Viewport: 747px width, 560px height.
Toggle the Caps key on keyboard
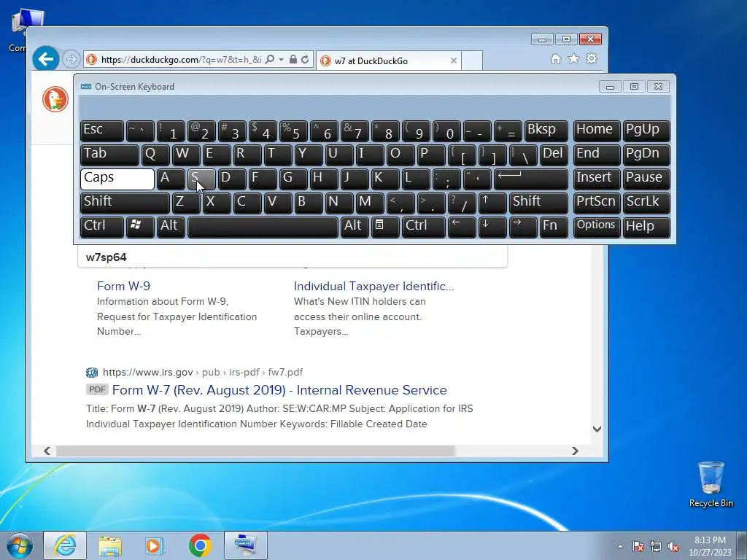(x=117, y=179)
